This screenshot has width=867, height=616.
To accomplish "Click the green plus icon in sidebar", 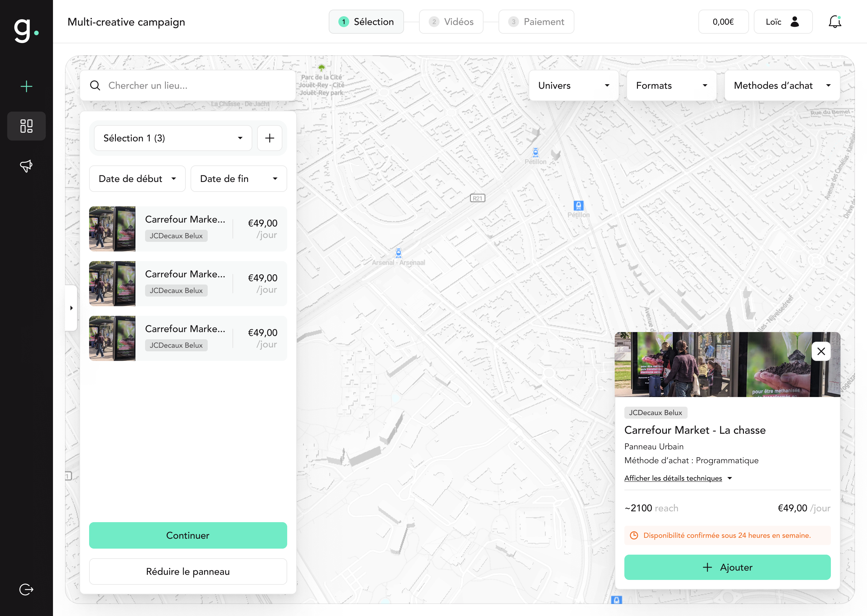I will [26, 87].
